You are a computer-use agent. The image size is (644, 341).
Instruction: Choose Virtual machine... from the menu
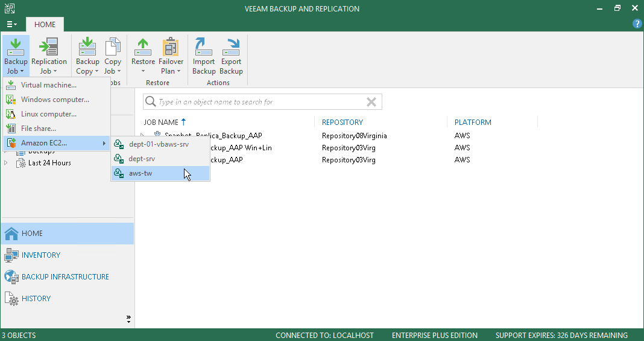pos(57,85)
